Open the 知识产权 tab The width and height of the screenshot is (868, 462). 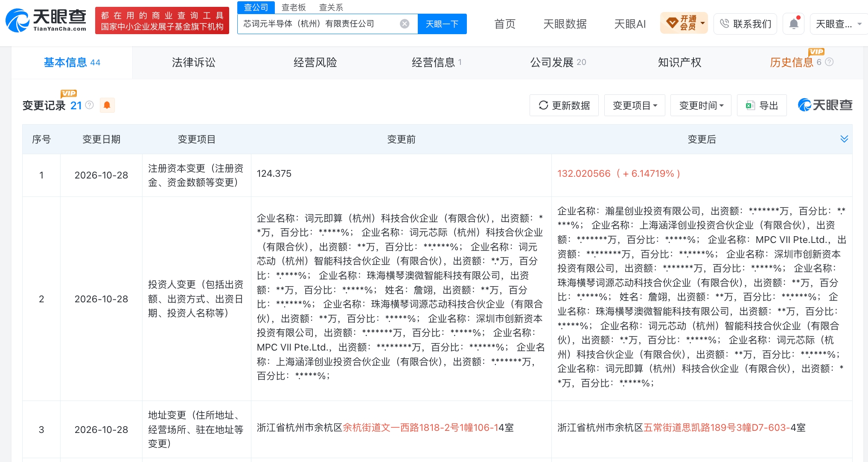[x=679, y=63]
